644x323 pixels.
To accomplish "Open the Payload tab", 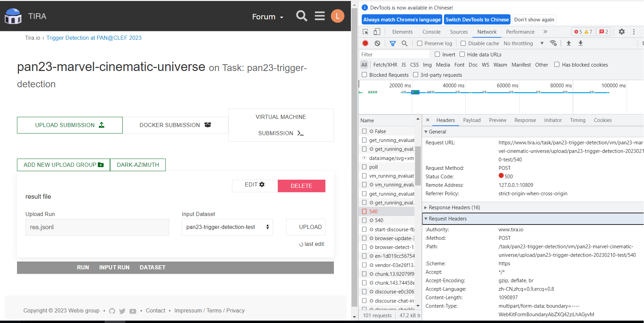I will point(472,120).
